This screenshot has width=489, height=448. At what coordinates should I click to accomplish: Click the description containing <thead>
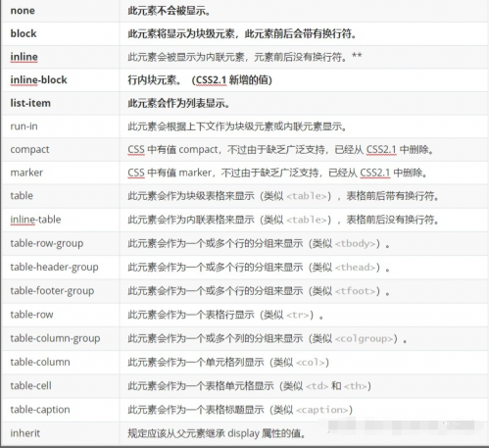tap(259, 268)
